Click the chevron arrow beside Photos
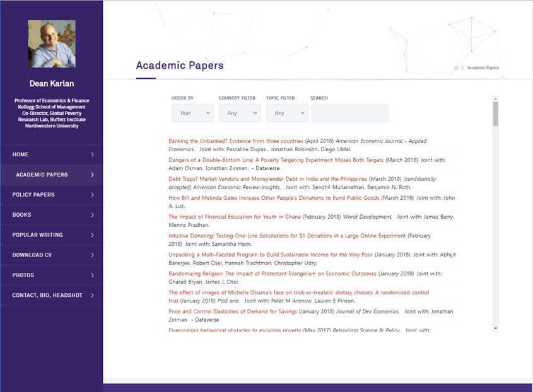This screenshot has height=392, width=533. 92,275
